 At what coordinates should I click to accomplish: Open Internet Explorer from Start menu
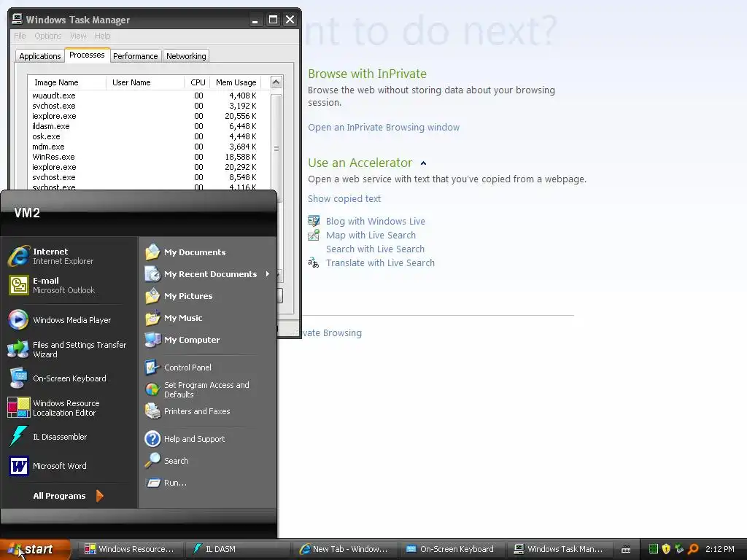click(69, 256)
